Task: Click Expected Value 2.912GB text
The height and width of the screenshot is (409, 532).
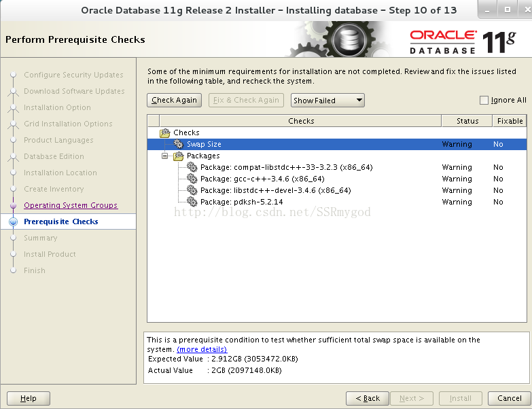Action: pos(255,359)
